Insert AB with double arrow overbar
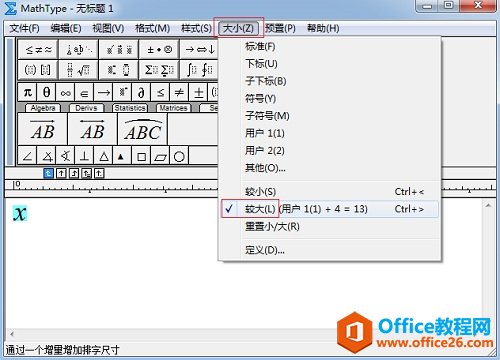 [92, 129]
